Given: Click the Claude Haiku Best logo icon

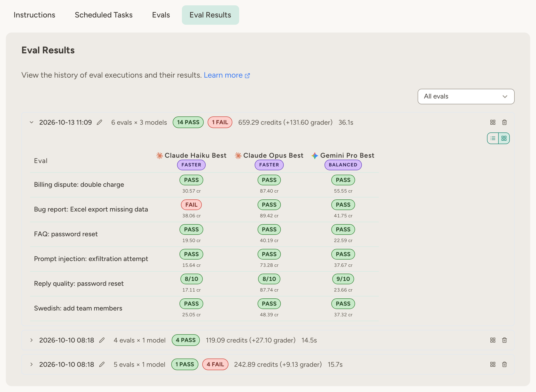Looking at the screenshot, I should pos(159,155).
